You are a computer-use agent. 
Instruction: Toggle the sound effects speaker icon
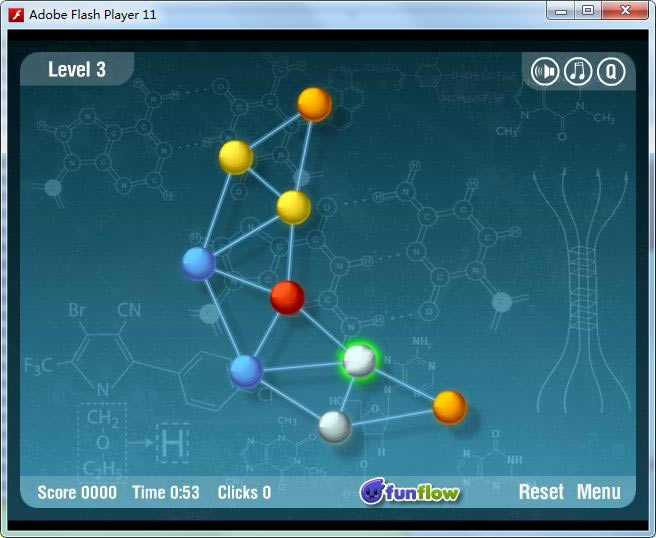(x=545, y=72)
